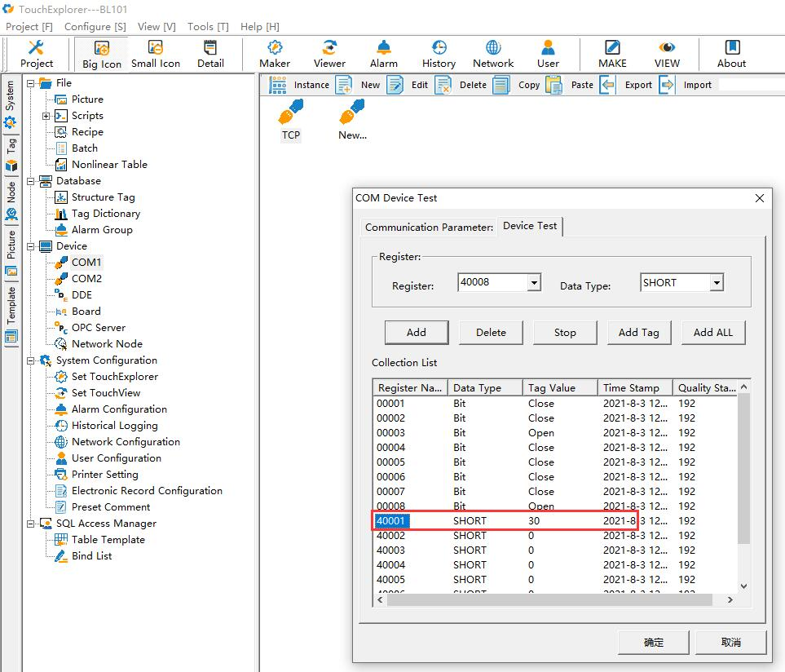Open the Register dropdown showing 40008
The height and width of the screenshot is (672, 785).
(534, 283)
